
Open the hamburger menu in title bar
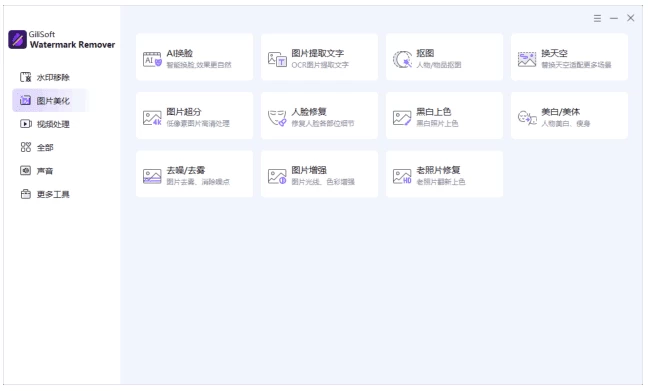[x=597, y=18]
